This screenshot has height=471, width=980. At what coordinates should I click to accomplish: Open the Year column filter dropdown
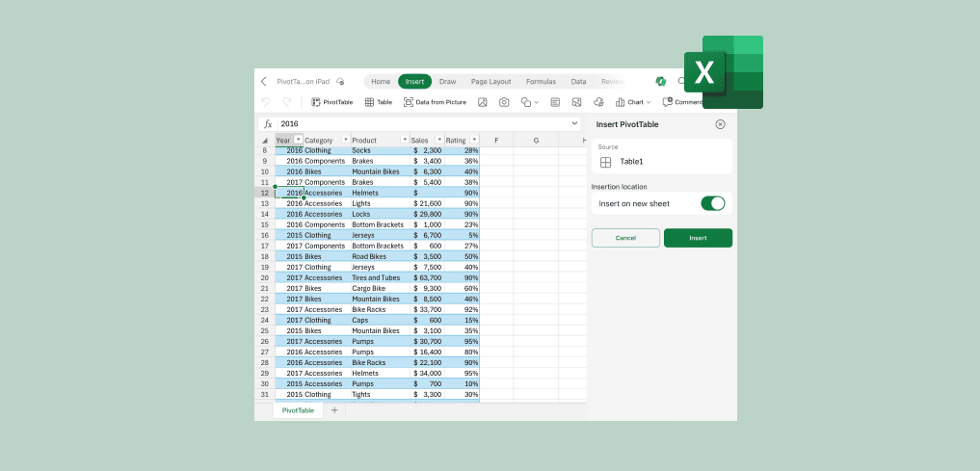click(298, 141)
